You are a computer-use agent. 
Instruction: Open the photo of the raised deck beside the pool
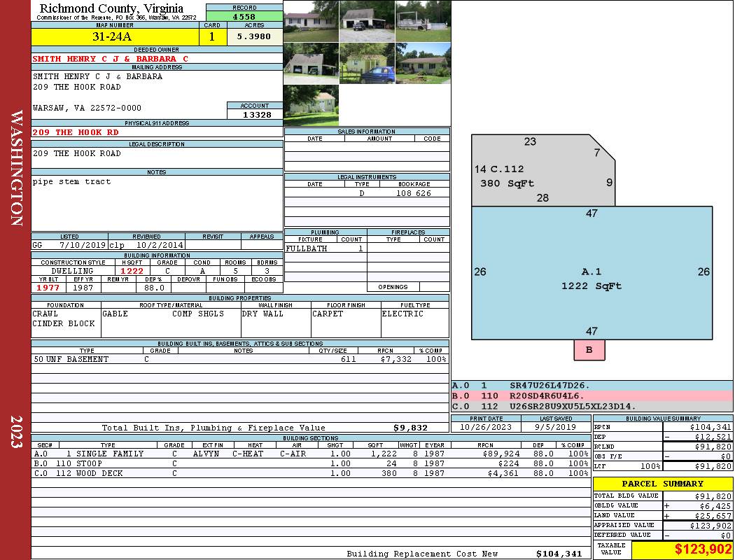pos(423,21)
